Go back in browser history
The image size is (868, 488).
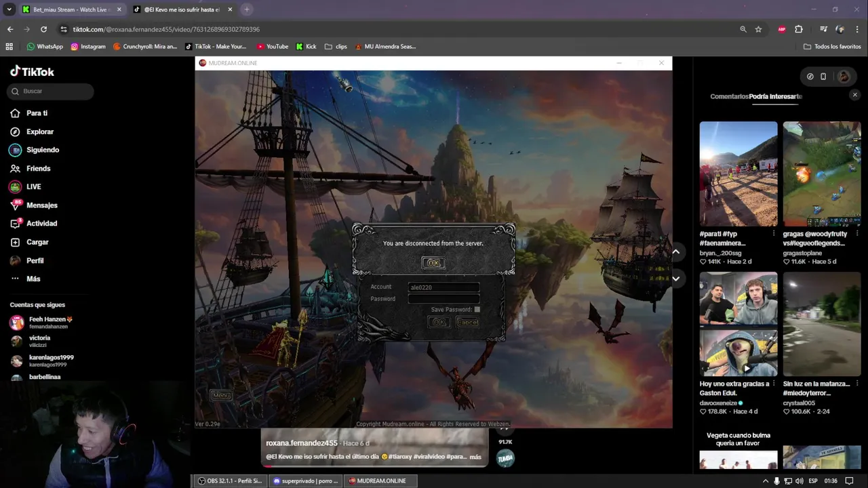10,29
